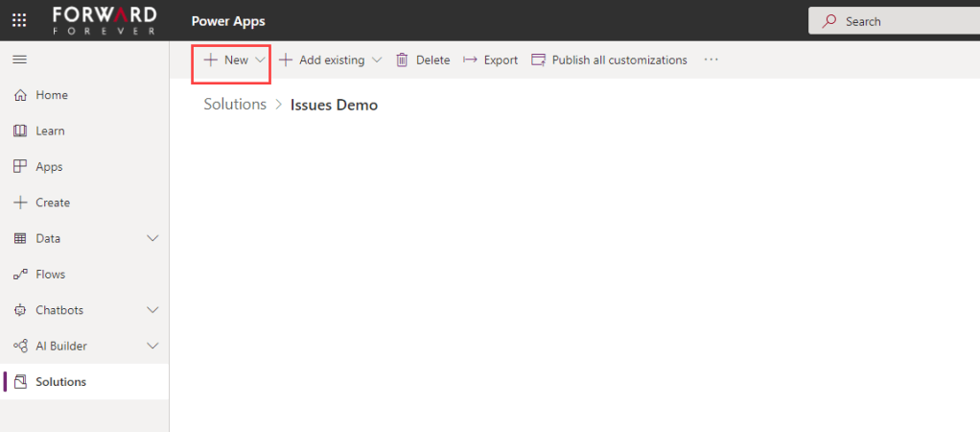Click the trash can Delete icon
Image resolution: width=980 pixels, height=432 pixels.
tap(403, 60)
